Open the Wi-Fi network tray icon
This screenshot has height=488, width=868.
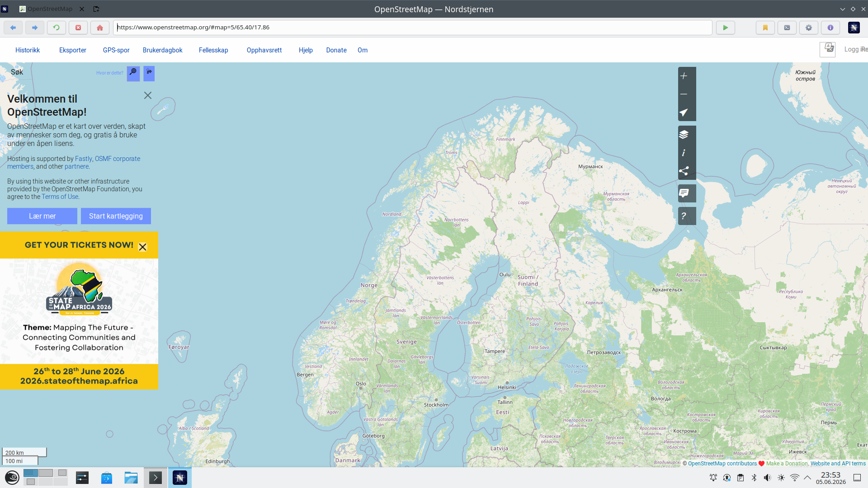pos(795,478)
